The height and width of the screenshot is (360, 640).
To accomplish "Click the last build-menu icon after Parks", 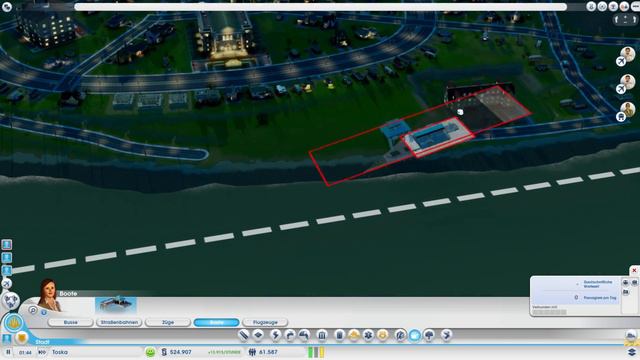I will pyautogui.click(x=447, y=336).
